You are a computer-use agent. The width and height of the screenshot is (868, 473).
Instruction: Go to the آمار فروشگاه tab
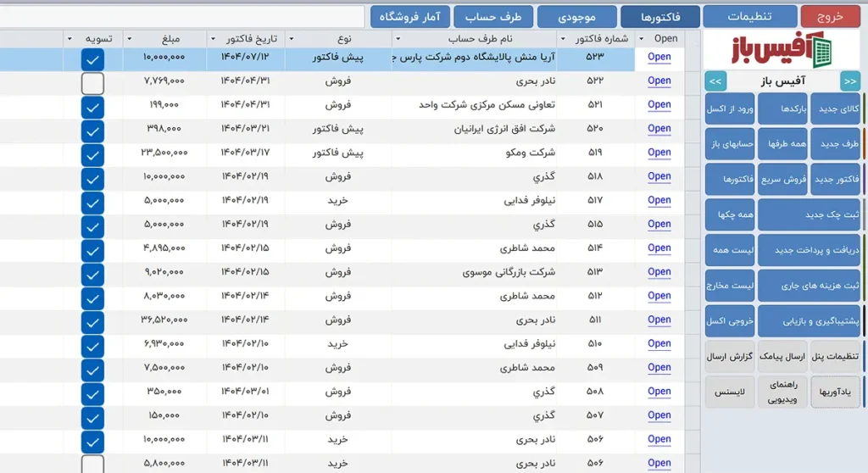pyautogui.click(x=409, y=17)
